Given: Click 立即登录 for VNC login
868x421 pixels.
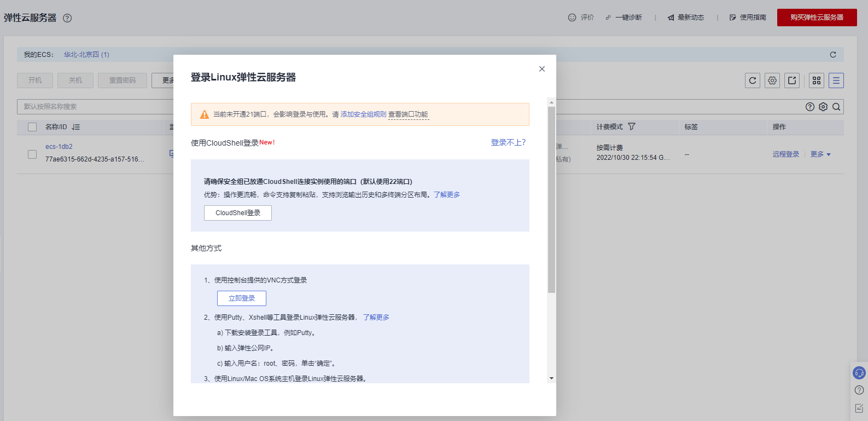Looking at the screenshot, I should [x=242, y=298].
